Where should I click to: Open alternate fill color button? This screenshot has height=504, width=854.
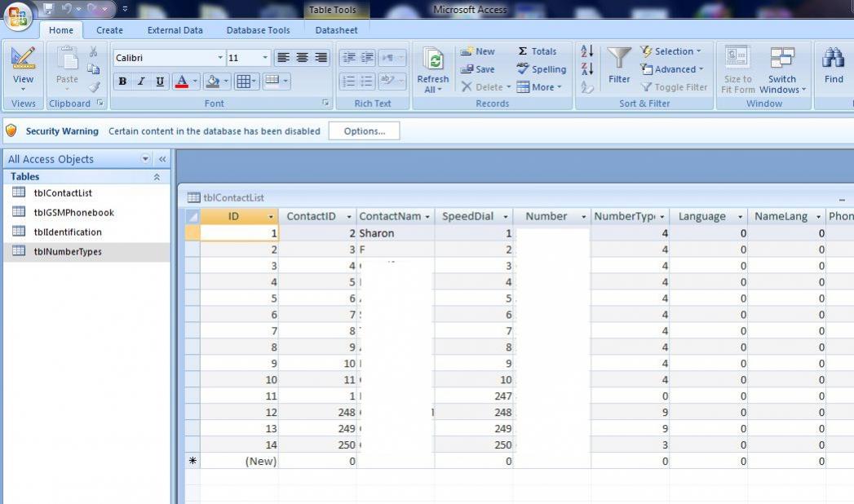(x=272, y=82)
